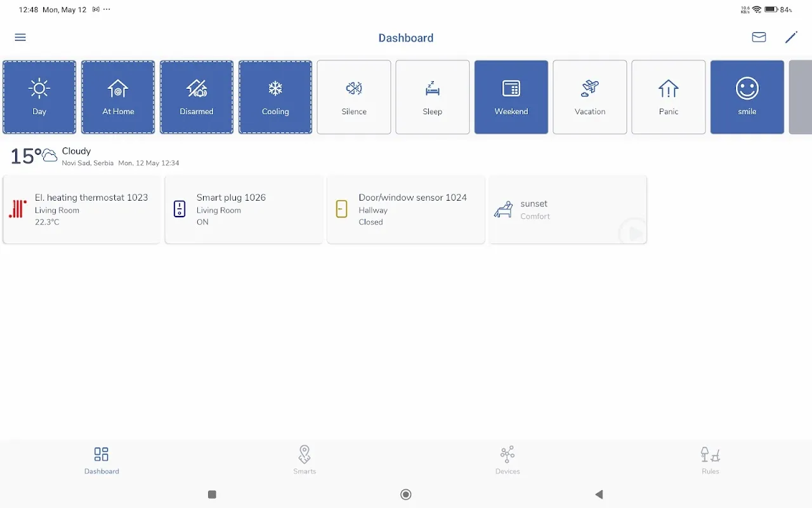Tap the 15° temperature reading
Viewport: 812px width, 508px height.
[x=25, y=156]
